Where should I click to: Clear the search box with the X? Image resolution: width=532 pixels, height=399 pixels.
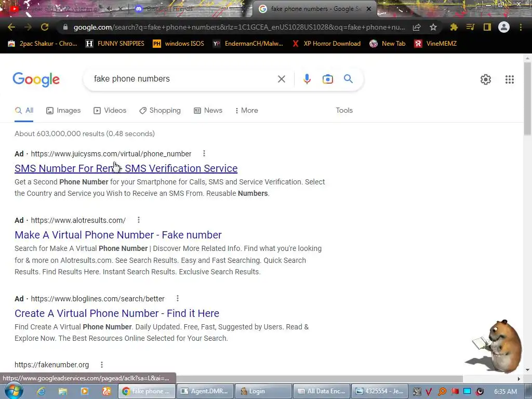(281, 79)
